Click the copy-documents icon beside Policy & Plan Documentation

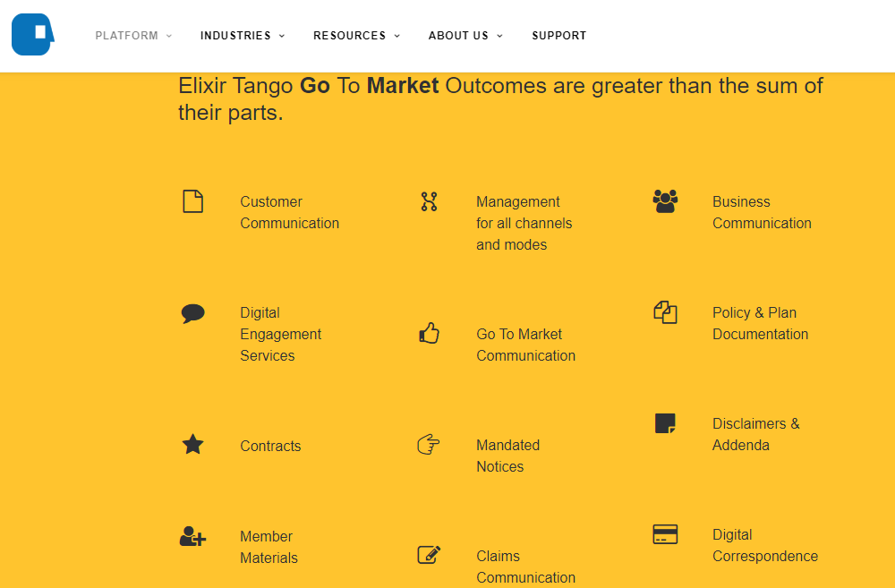665,312
